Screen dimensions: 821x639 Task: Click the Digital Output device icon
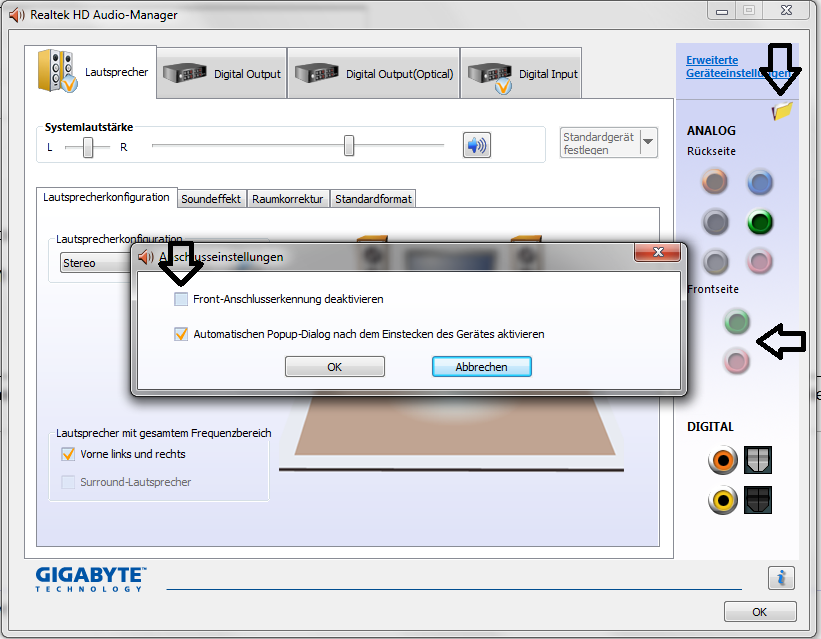tap(184, 73)
